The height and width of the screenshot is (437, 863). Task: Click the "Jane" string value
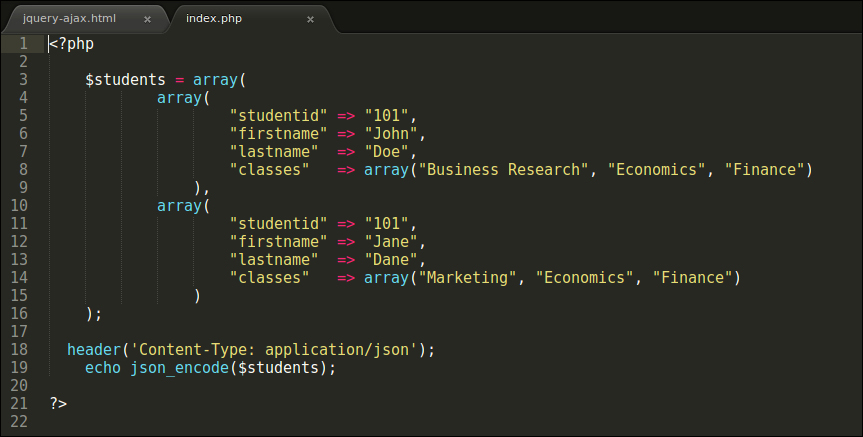point(391,242)
